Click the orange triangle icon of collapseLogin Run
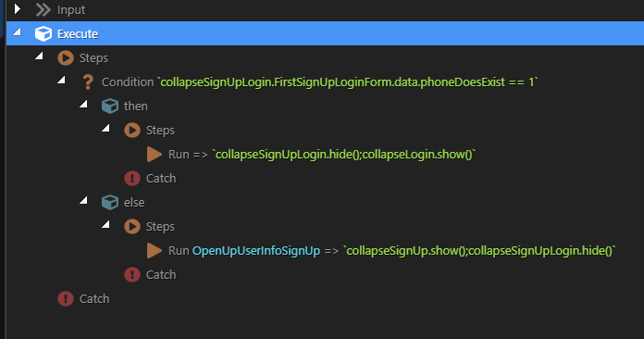The width and height of the screenshot is (644, 339). tap(154, 155)
